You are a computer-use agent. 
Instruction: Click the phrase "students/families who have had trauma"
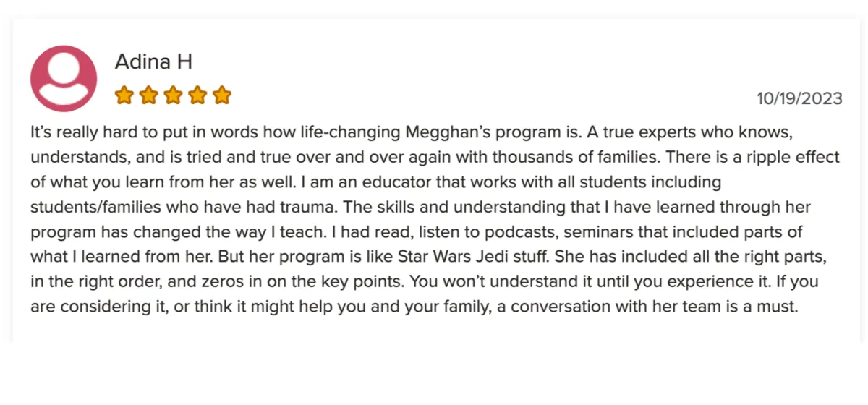[184, 208]
